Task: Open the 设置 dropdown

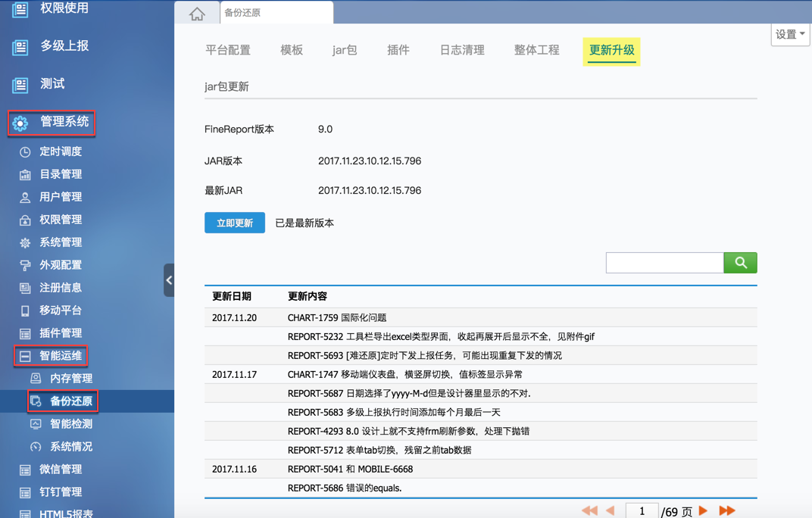Action: tap(790, 34)
